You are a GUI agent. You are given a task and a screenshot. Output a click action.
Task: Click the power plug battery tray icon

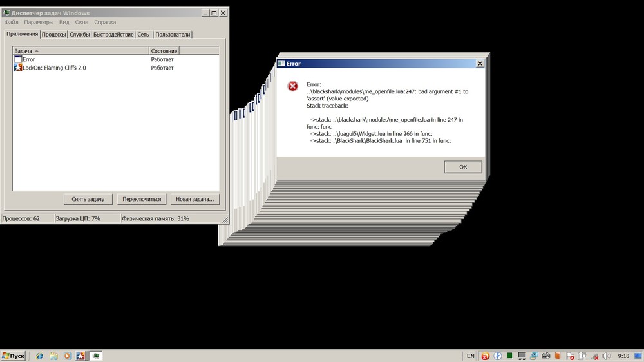(582, 356)
